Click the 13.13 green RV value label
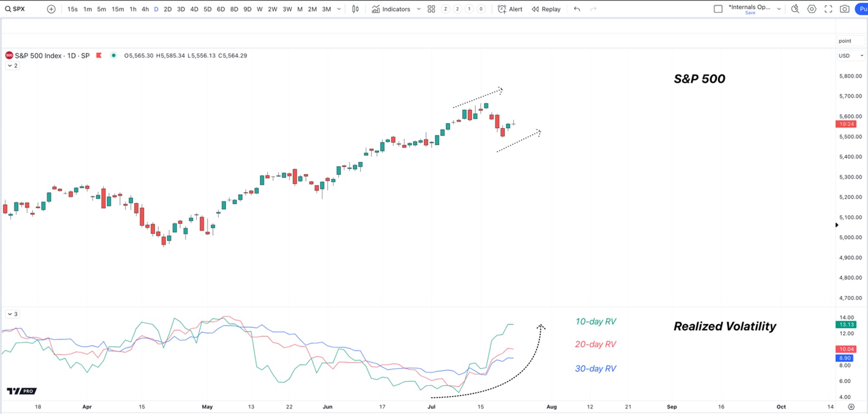Image resolution: width=868 pixels, height=414 pixels. (846, 325)
